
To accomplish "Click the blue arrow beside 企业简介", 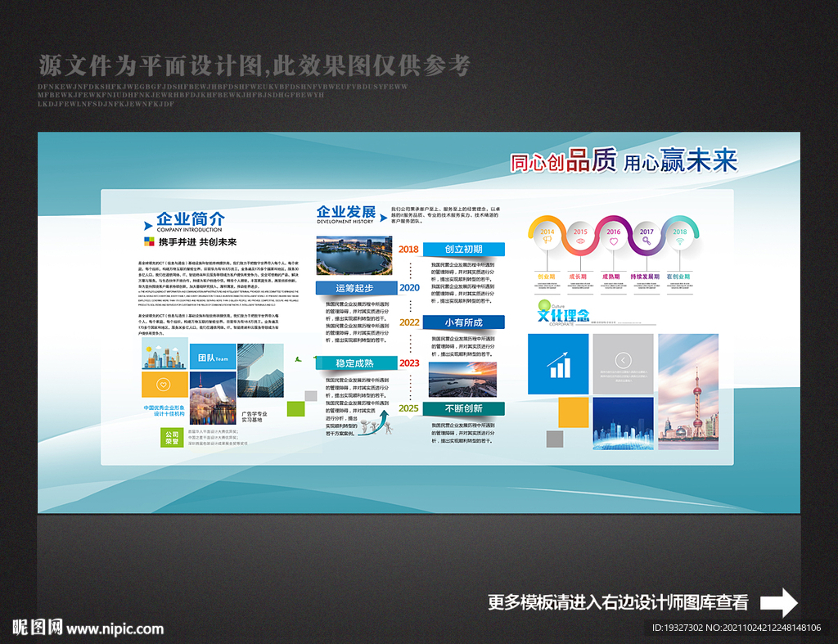I will pos(148,226).
